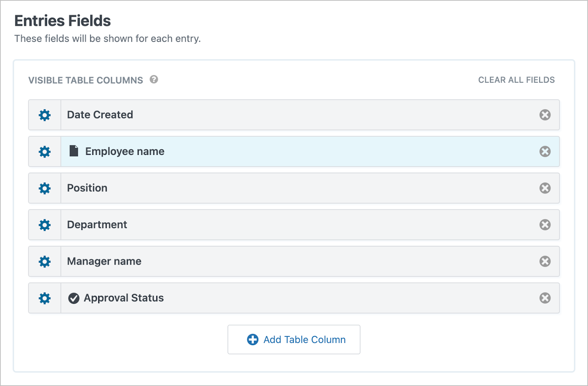Open settings for the Approval Status field

tap(44, 298)
